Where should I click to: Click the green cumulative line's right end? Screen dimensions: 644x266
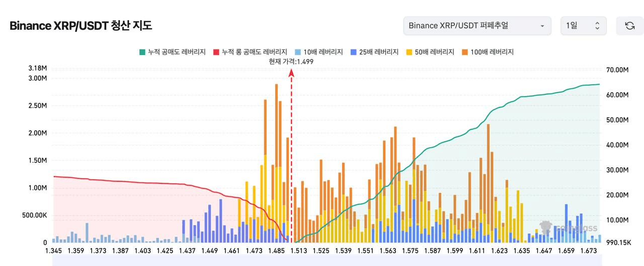[x=599, y=85]
